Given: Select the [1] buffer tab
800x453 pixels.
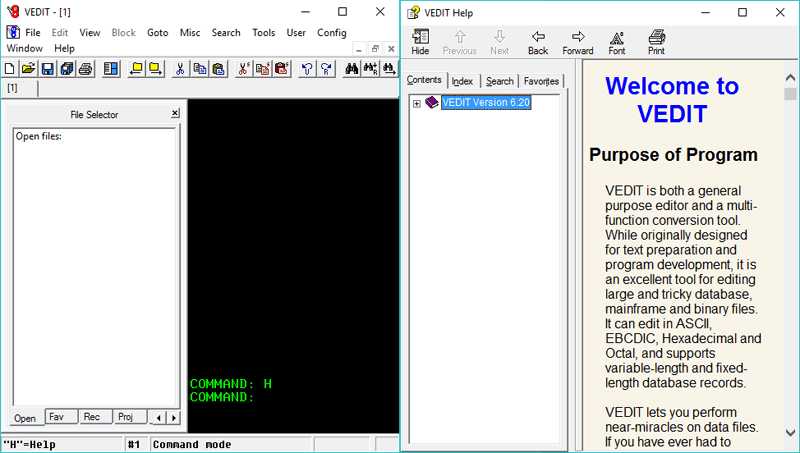Looking at the screenshot, I should (x=19, y=88).
